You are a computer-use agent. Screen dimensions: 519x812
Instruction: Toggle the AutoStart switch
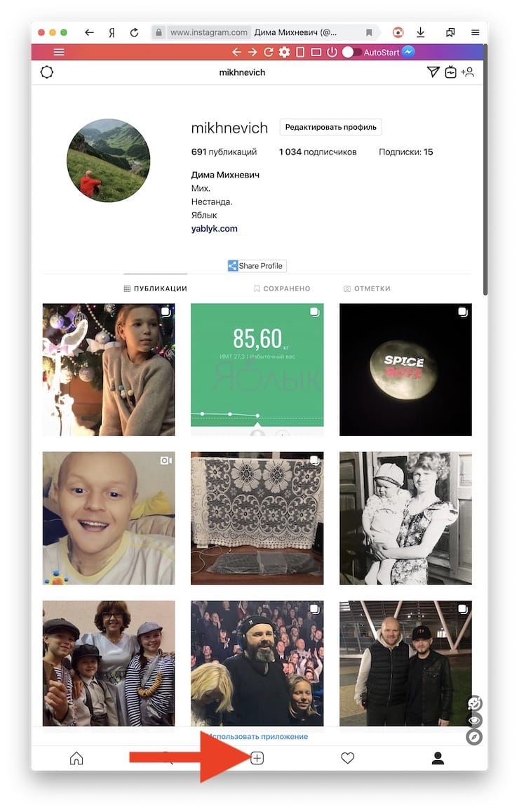click(351, 52)
